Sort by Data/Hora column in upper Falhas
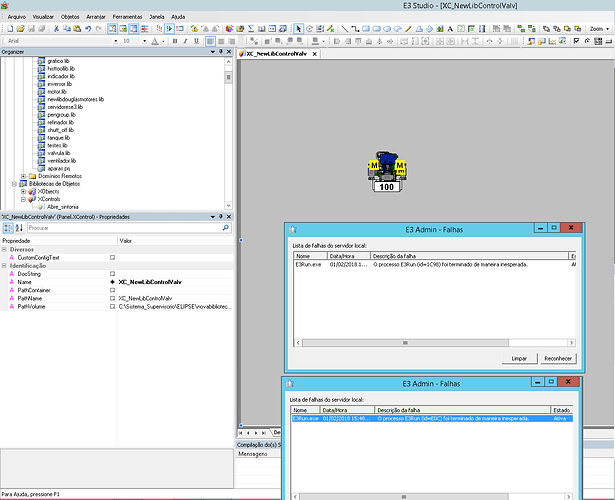Viewport: 615px width, 500px height. [349, 256]
